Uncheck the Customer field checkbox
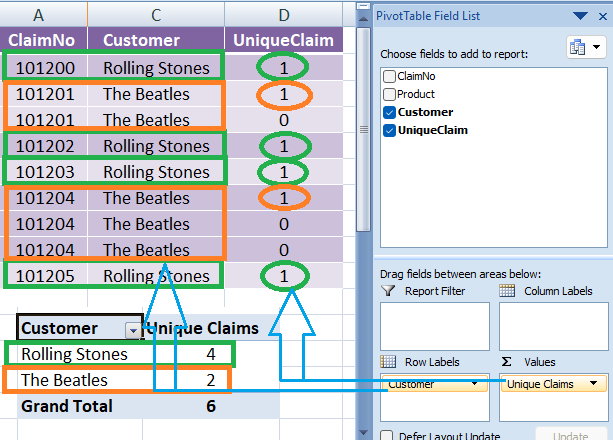This screenshot has width=613, height=440. click(x=390, y=112)
